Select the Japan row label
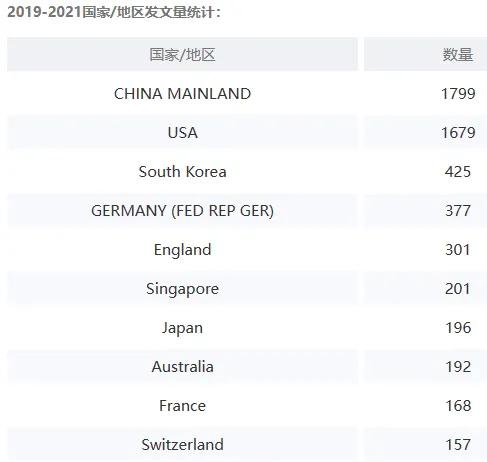Screen dimensions: 487x462 182,328
